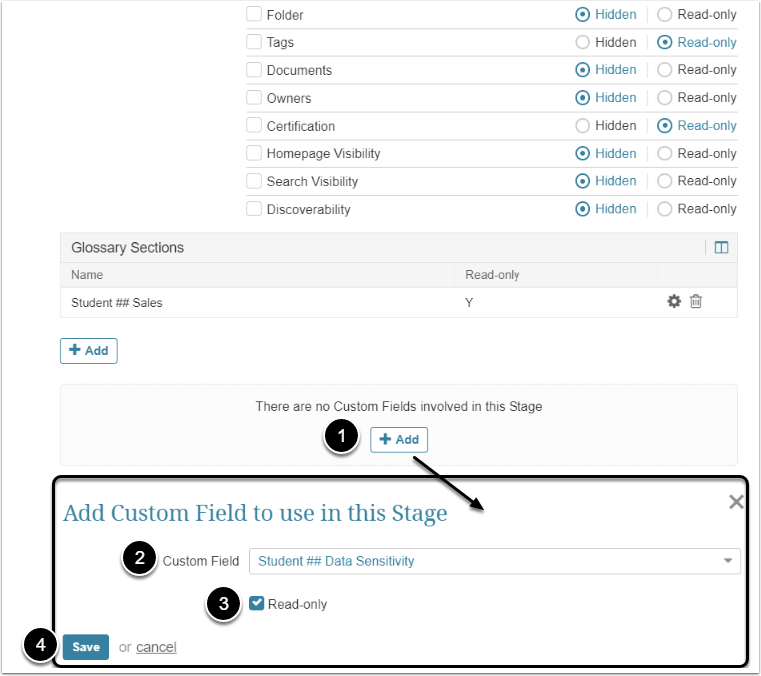Tick the Folder checkbox
Viewport: 761px width, 676px height.
254,15
